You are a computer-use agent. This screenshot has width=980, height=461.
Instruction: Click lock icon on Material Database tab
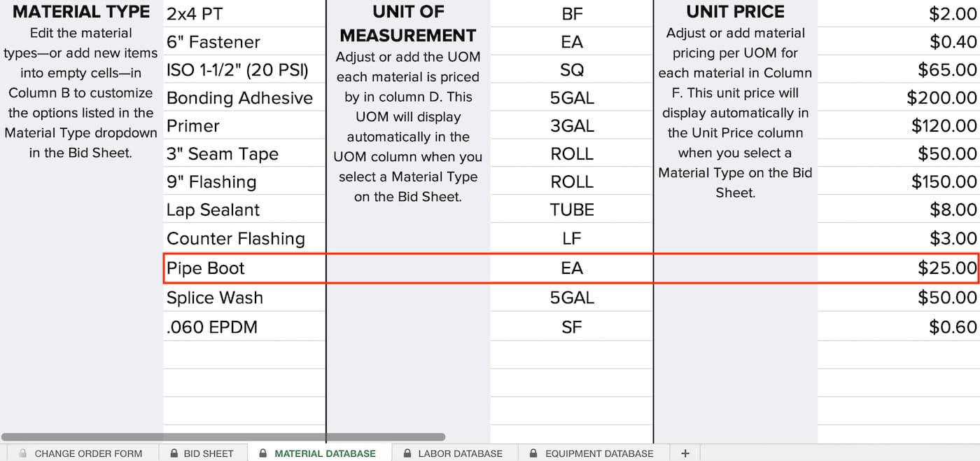point(263,453)
